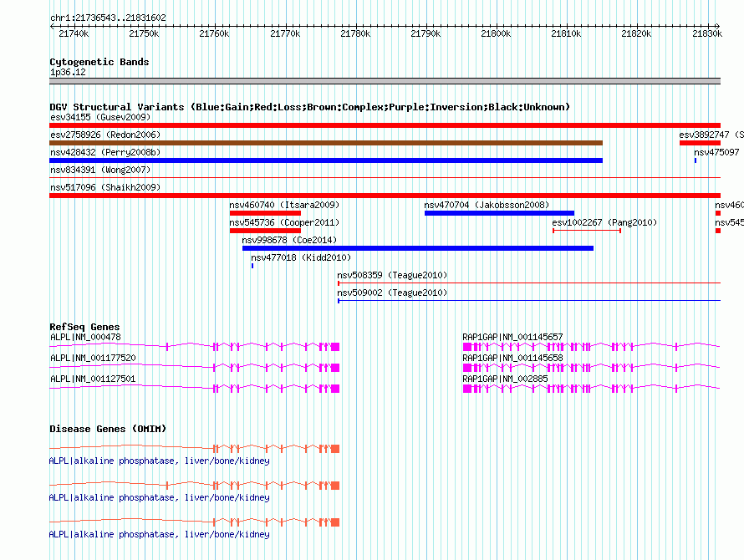Image resolution: width=744 pixels, height=560 pixels.
Task: Open RAP1GAP|NM_001145658 transcript label
Action: click(x=512, y=358)
